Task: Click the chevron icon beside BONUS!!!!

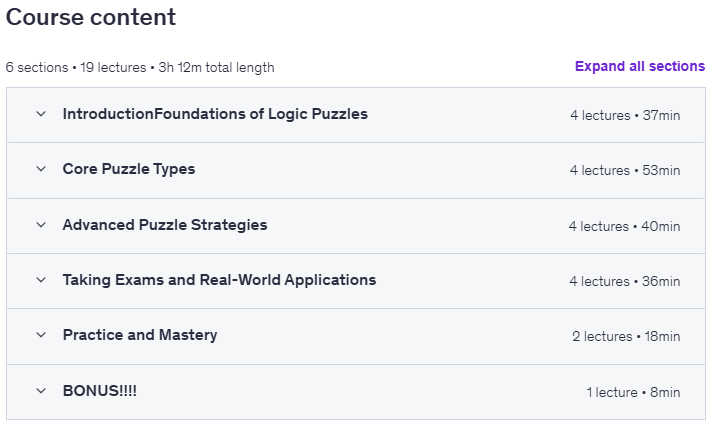Action: [x=41, y=391]
